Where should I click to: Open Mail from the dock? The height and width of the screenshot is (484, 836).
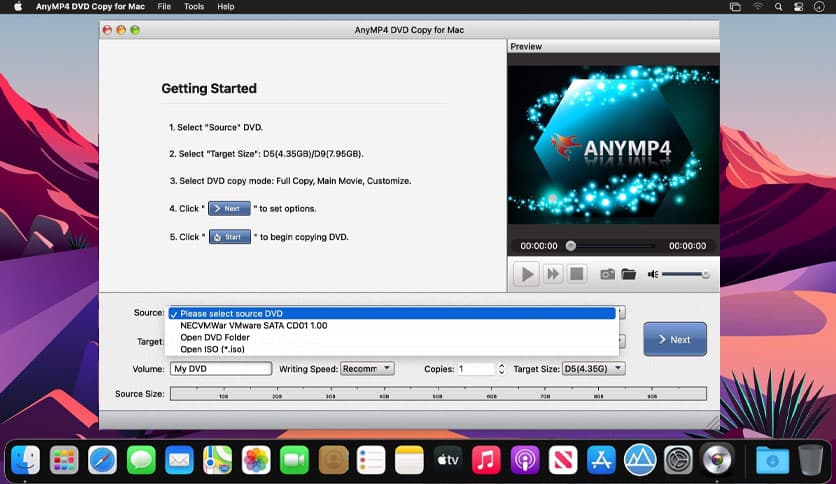click(x=179, y=459)
